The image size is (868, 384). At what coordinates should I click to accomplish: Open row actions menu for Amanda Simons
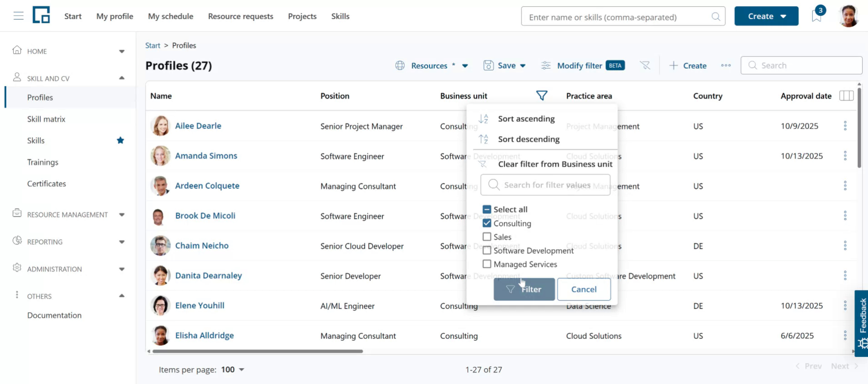pyautogui.click(x=845, y=156)
